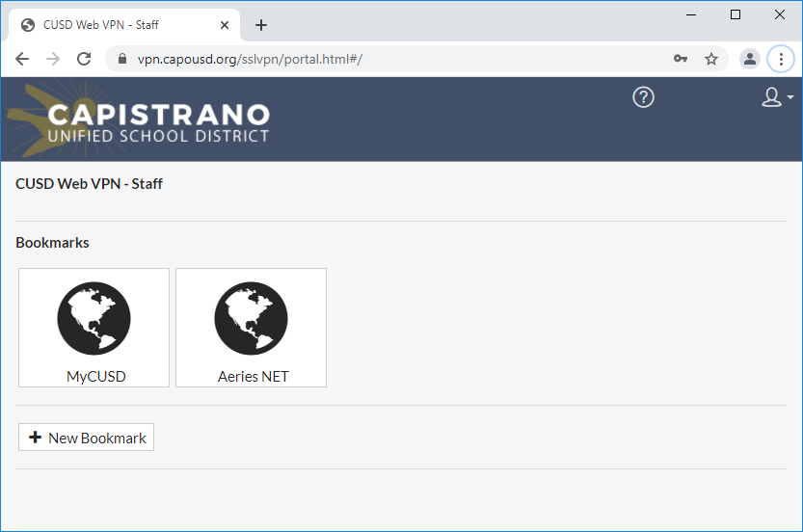This screenshot has width=803, height=532.
Task: Minimize the Chrome window
Action: click(x=691, y=14)
